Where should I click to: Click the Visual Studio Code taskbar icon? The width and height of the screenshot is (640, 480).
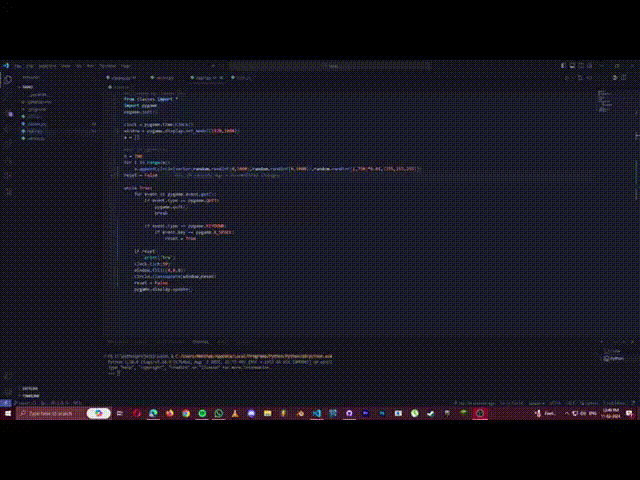click(316, 413)
